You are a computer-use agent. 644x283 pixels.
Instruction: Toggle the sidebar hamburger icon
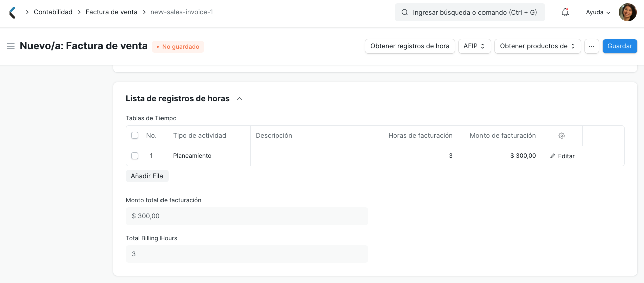[10, 46]
